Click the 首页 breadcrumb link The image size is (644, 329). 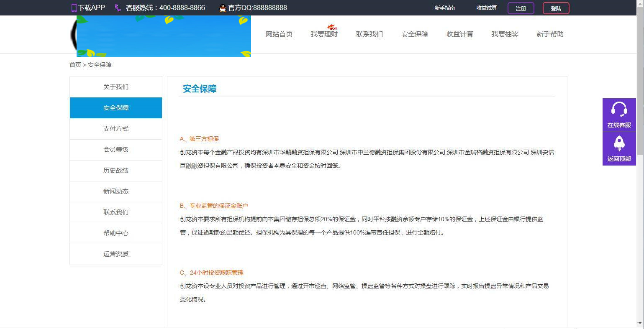point(75,65)
